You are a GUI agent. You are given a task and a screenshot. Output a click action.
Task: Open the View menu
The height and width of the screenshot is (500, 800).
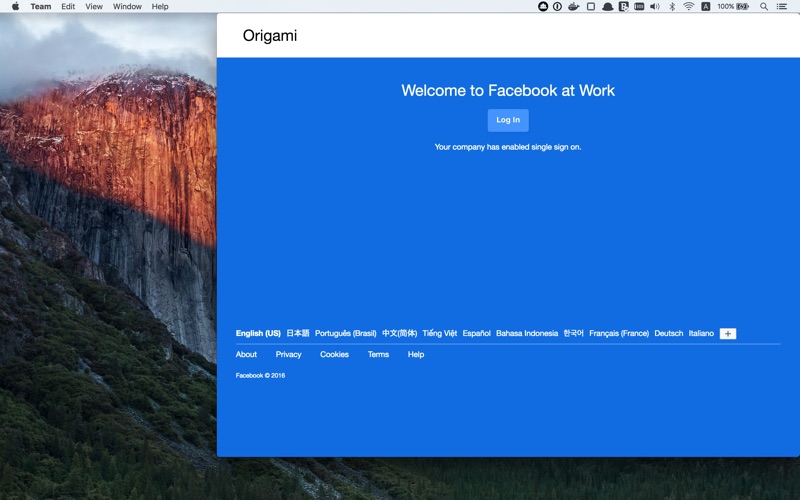[94, 7]
